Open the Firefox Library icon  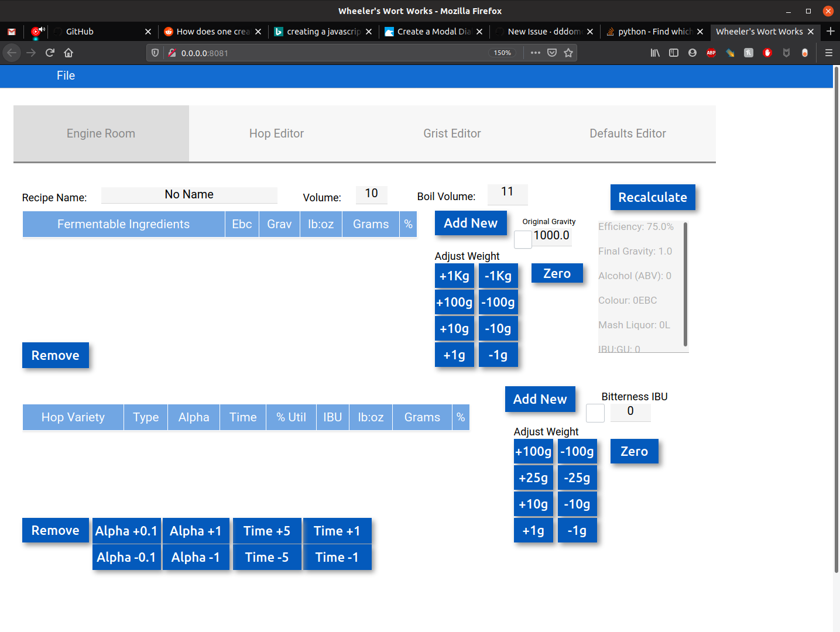pos(655,53)
